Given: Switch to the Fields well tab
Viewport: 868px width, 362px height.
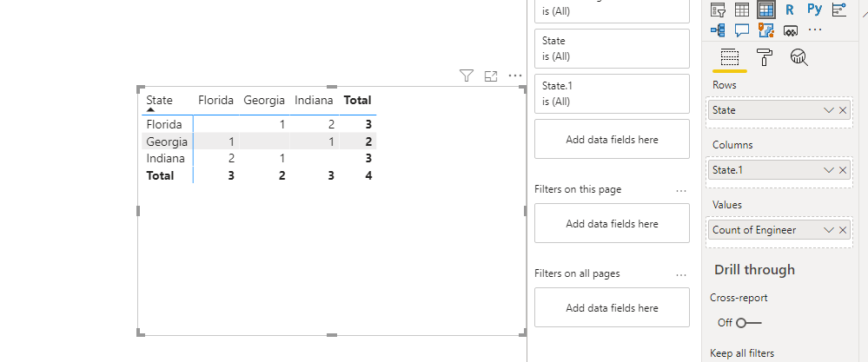Looking at the screenshot, I should point(730,57).
